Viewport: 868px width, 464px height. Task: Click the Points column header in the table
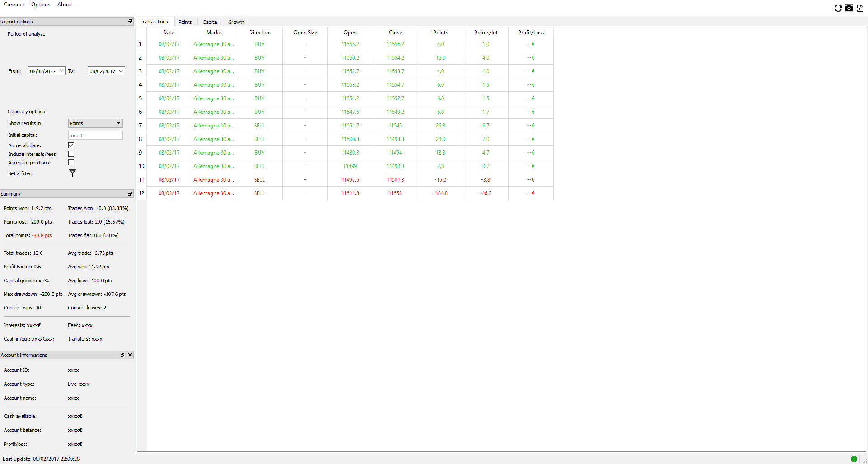pos(440,33)
